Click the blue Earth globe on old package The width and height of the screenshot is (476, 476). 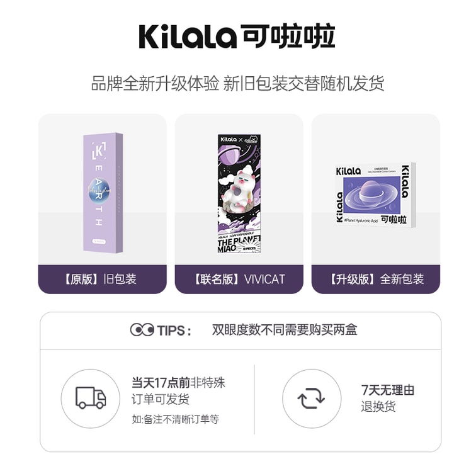[x=99, y=190]
